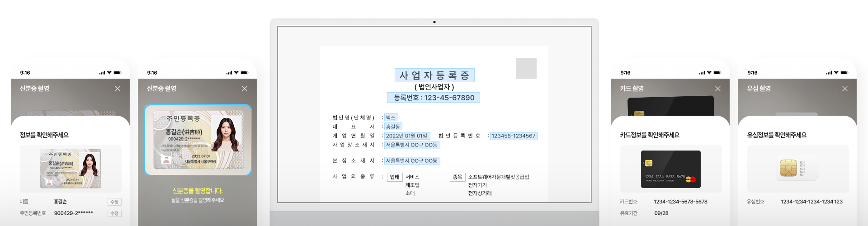Select the 2022년 01월 01일 date field
The image size is (868, 226).
click(x=406, y=136)
